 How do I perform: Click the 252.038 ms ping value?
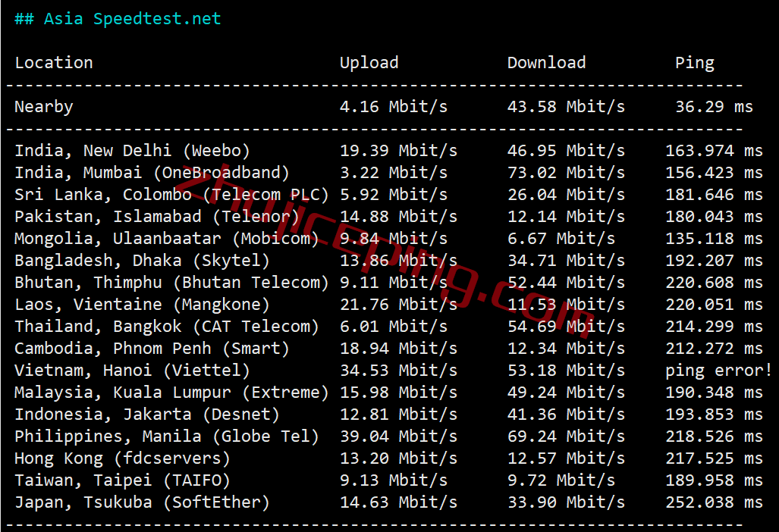pos(714,502)
